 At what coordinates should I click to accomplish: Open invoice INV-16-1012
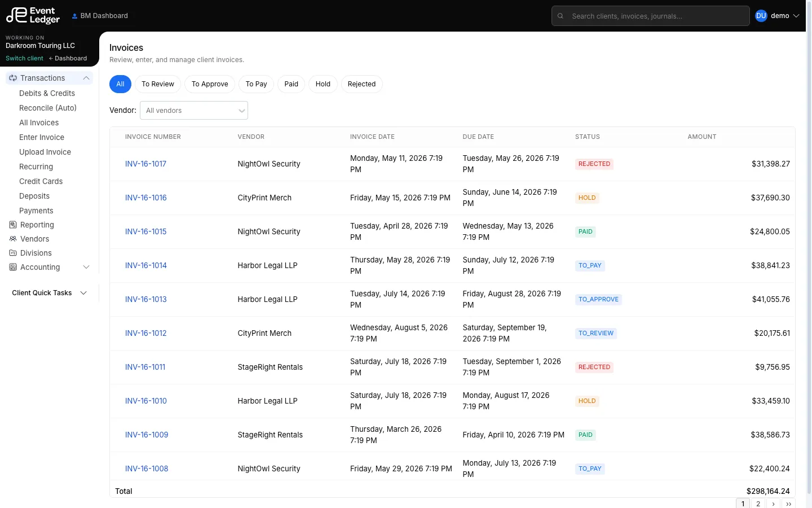(146, 333)
